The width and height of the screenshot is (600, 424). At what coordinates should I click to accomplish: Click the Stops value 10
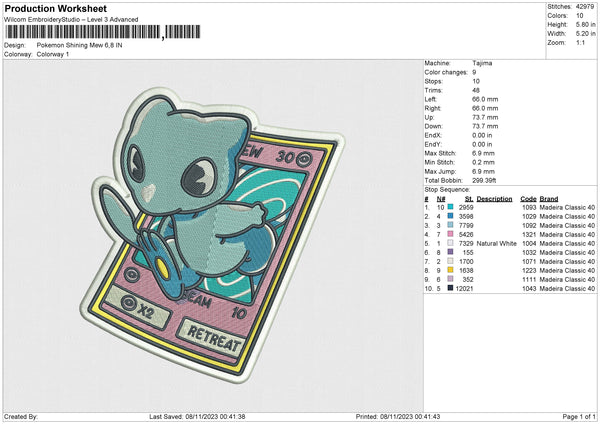tap(476, 81)
